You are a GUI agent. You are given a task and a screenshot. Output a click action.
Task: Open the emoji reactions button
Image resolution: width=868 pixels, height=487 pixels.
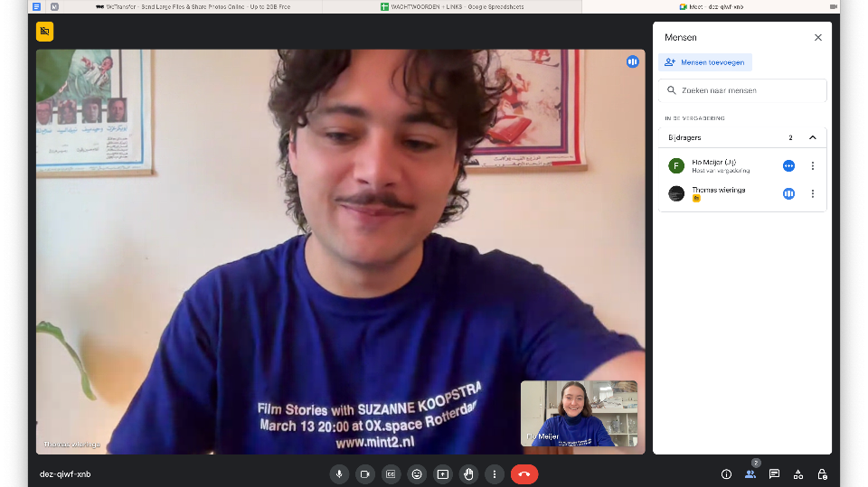tap(417, 474)
